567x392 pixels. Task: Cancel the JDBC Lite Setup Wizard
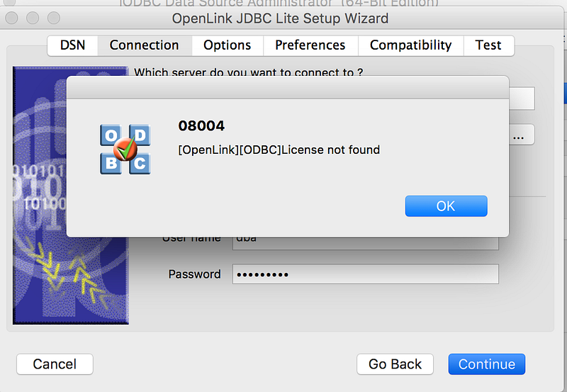[x=55, y=364]
